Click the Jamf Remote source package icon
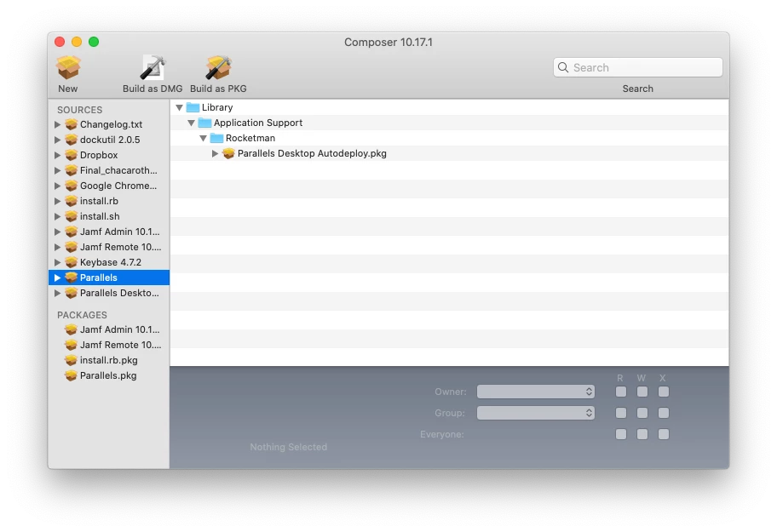Image resolution: width=777 pixels, height=532 pixels. click(x=72, y=247)
